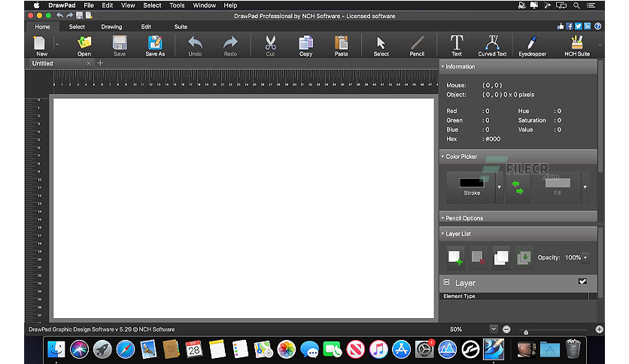Zoom in with the plus button
This screenshot has height=364, width=629.
(600, 329)
